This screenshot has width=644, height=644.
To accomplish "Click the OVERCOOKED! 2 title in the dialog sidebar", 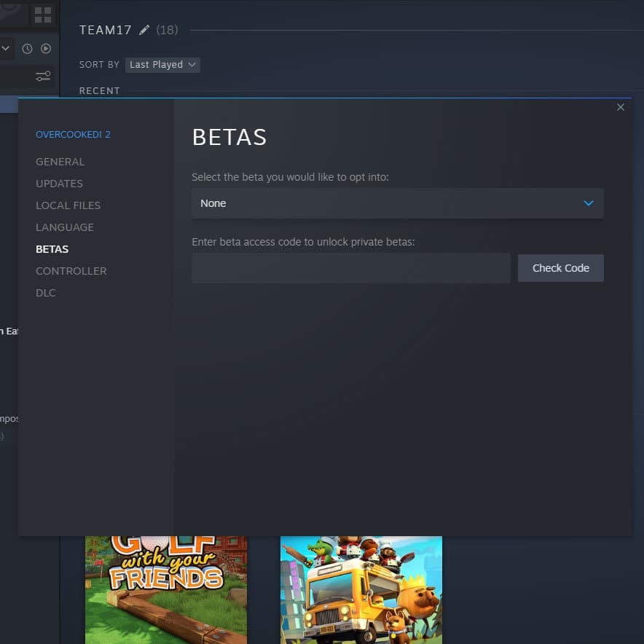I will [73, 135].
